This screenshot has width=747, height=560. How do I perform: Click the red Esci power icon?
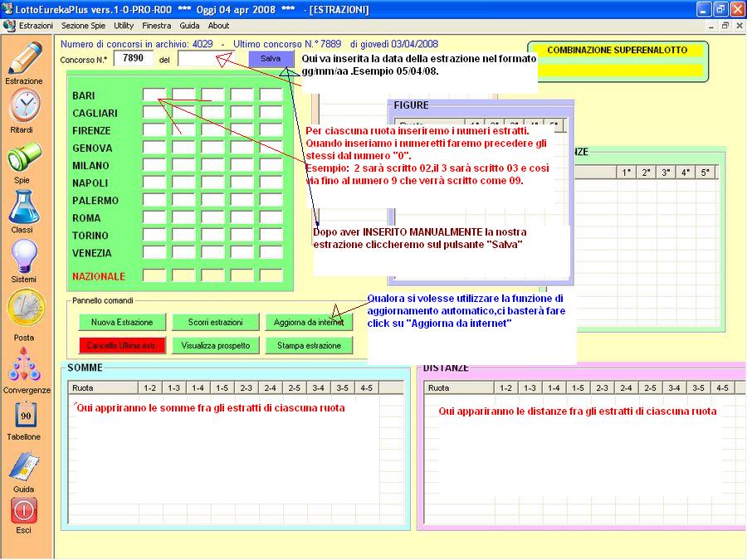point(24,510)
